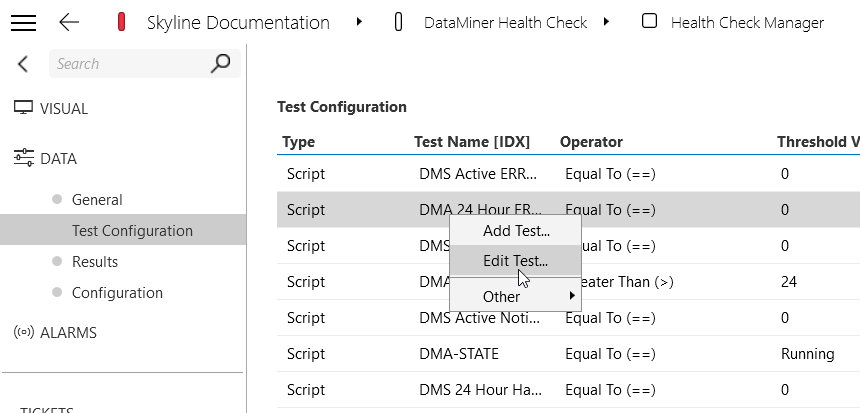Image resolution: width=860 pixels, height=413 pixels.
Task: Click the DATA sliders icon
Action: (x=24, y=158)
